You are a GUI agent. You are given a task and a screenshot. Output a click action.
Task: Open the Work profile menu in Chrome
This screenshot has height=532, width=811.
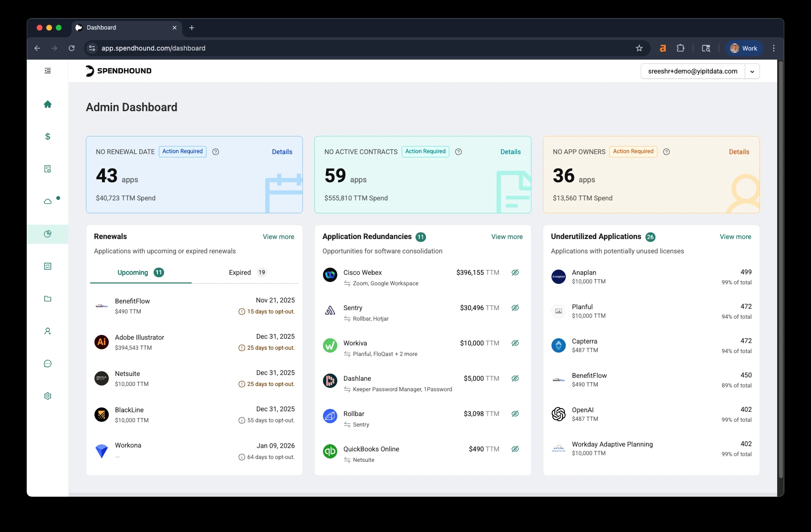click(x=744, y=48)
